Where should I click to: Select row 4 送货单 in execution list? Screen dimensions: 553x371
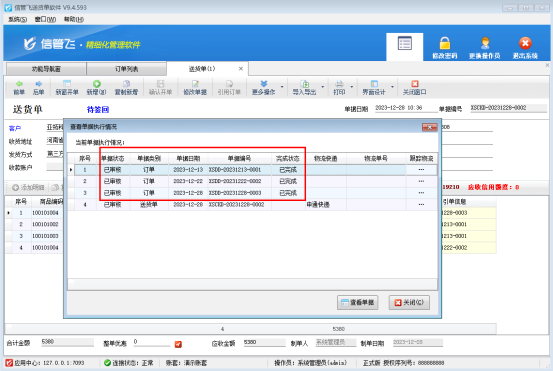253,205
